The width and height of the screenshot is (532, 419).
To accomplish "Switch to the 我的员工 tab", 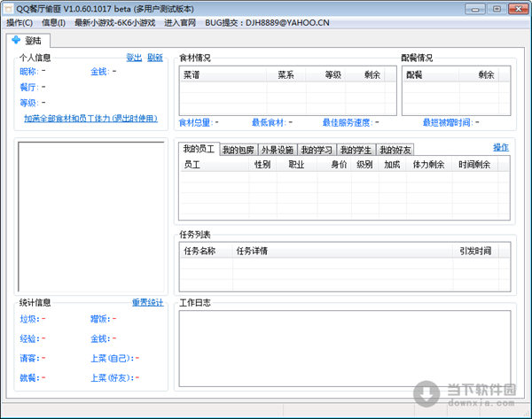I will (199, 150).
